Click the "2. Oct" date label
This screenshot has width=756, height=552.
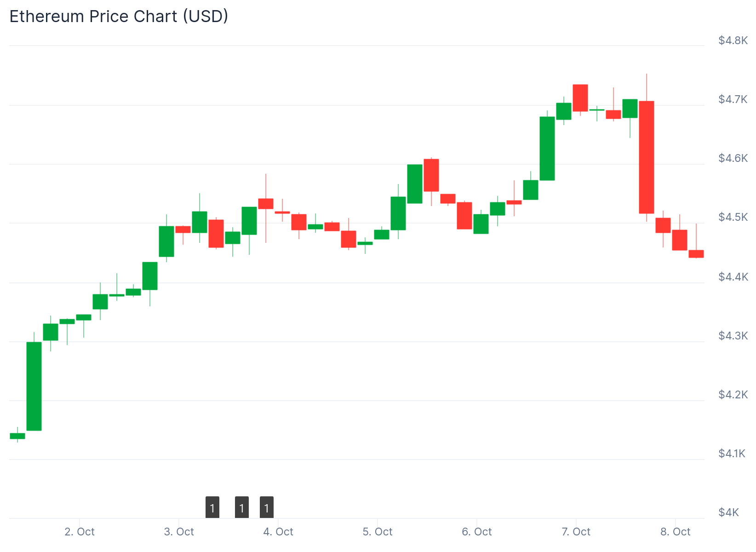click(80, 532)
